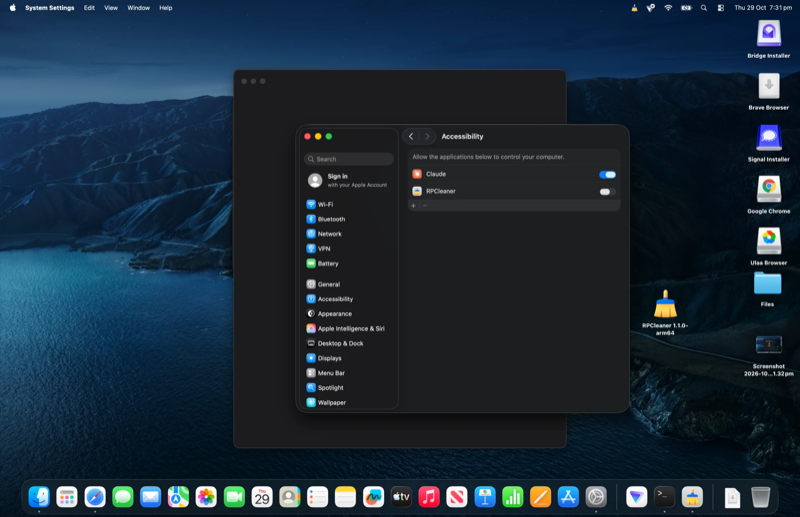Open Finder from the dock
Image resolution: width=800 pixels, height=517 pixels.
point(39,497)
